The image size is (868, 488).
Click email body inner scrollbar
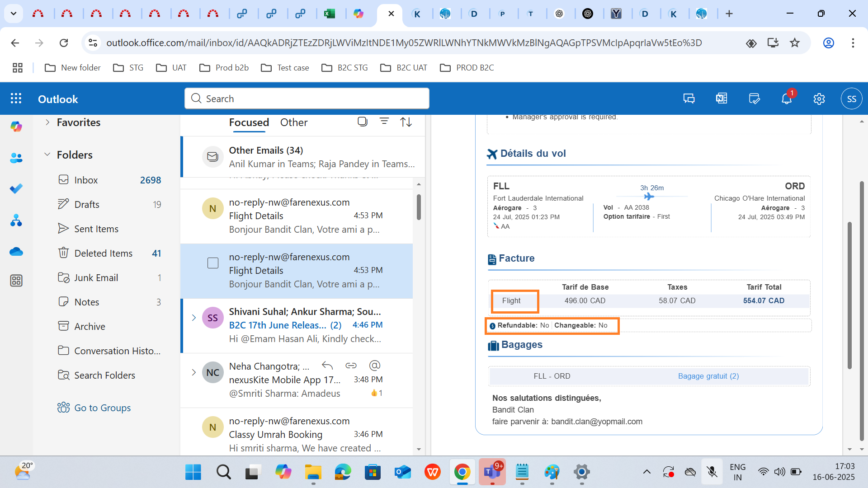pos(849,295)
